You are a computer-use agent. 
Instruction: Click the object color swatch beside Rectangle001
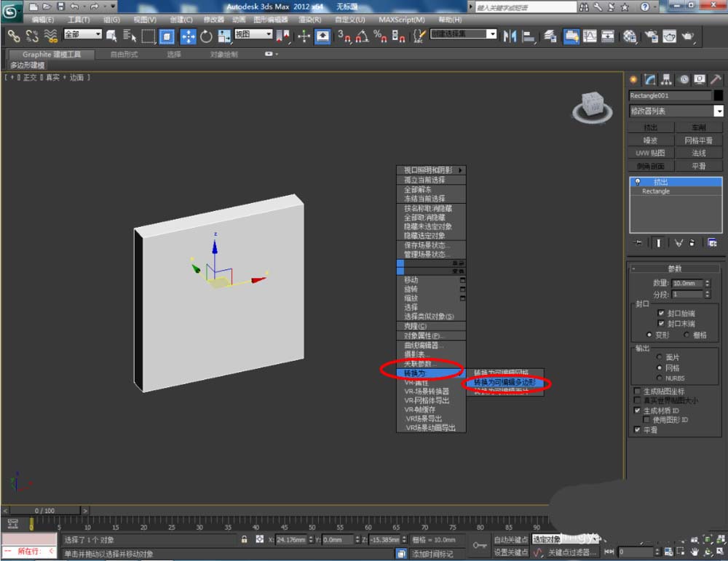click(x=719, y=95)
